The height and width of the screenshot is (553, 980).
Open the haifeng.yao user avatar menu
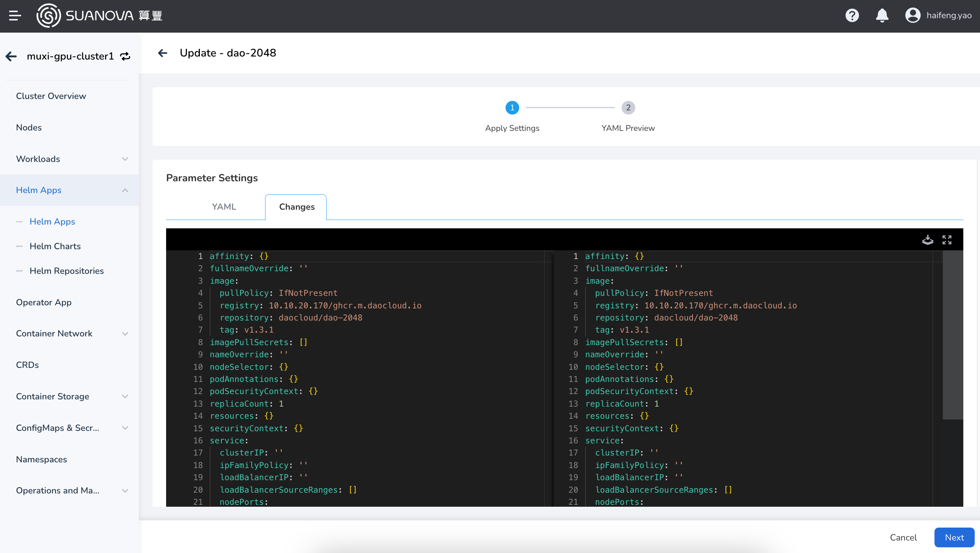(912, 16)
